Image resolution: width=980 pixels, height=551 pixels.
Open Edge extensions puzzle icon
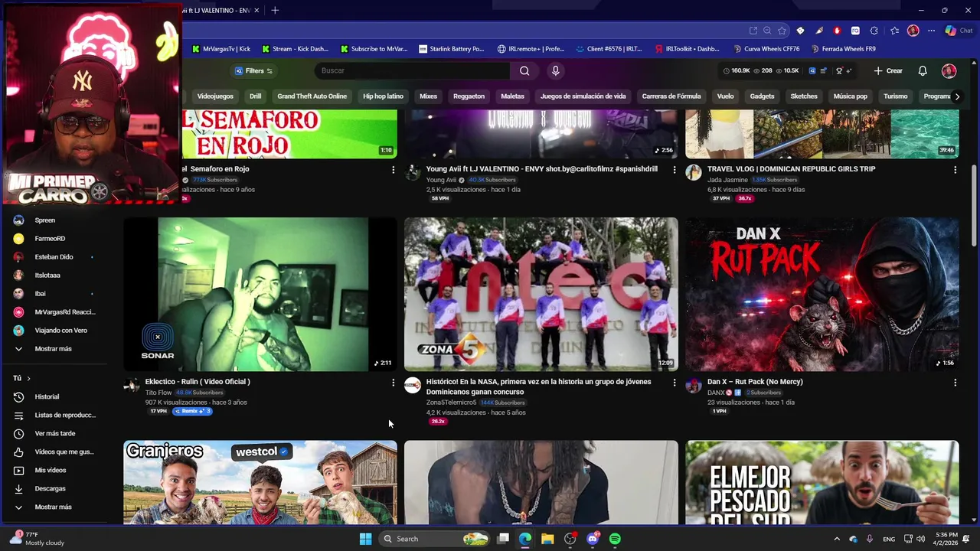[x=874, y=31]
